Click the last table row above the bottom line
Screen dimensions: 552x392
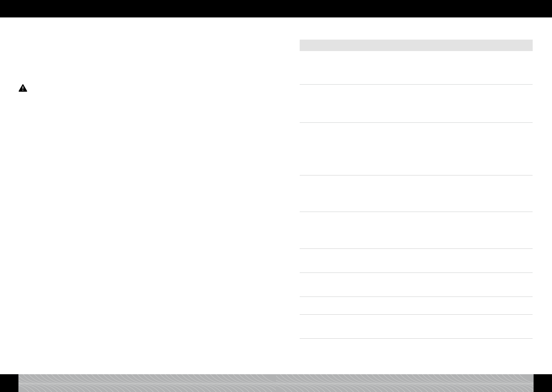point(416,327)
